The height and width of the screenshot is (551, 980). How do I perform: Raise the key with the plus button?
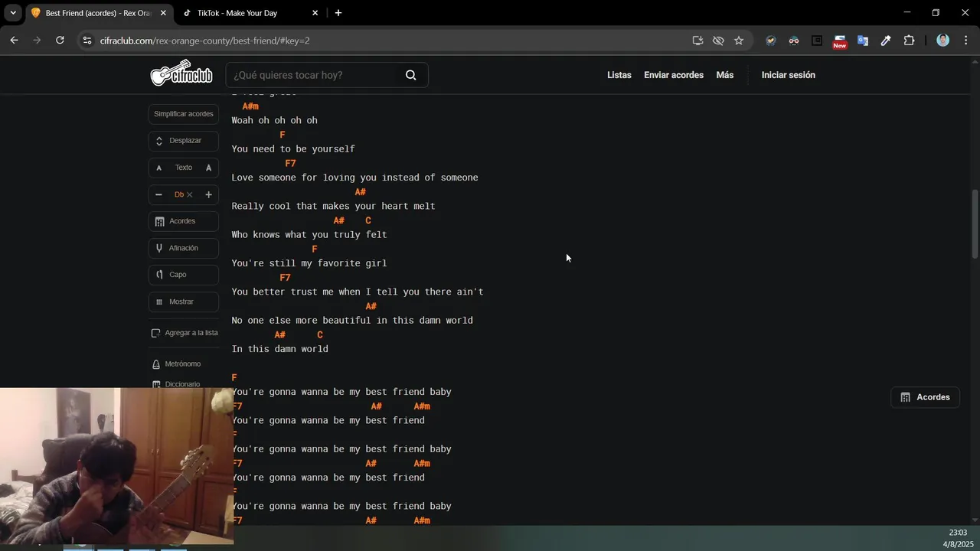tap(208, 194)
